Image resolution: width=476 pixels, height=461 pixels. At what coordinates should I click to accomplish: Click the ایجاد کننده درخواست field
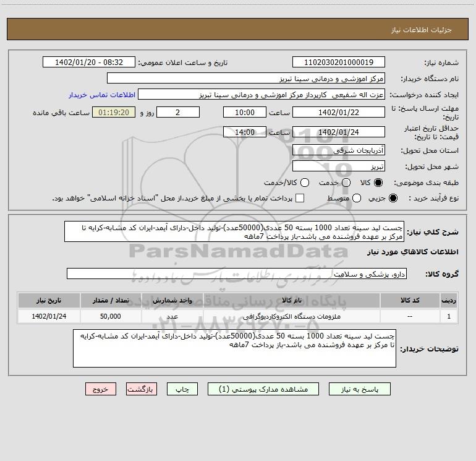coord(261,94)
